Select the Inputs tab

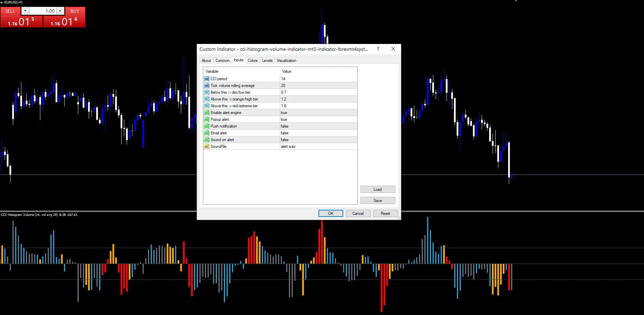(x=238, y=60)
